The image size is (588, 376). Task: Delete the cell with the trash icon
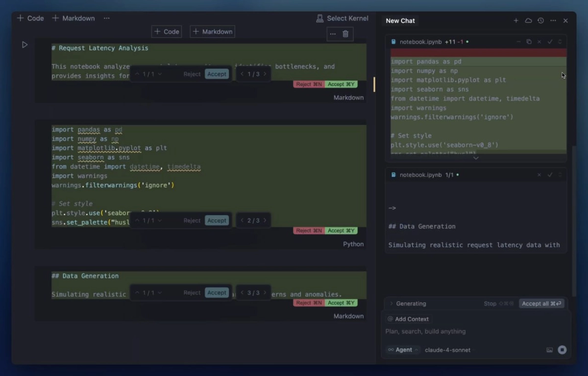(x=345, y=34)
